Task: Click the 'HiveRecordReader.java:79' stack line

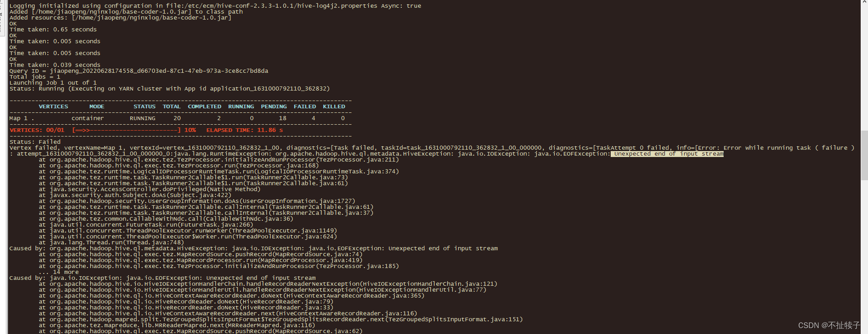Action: [186, 302]
